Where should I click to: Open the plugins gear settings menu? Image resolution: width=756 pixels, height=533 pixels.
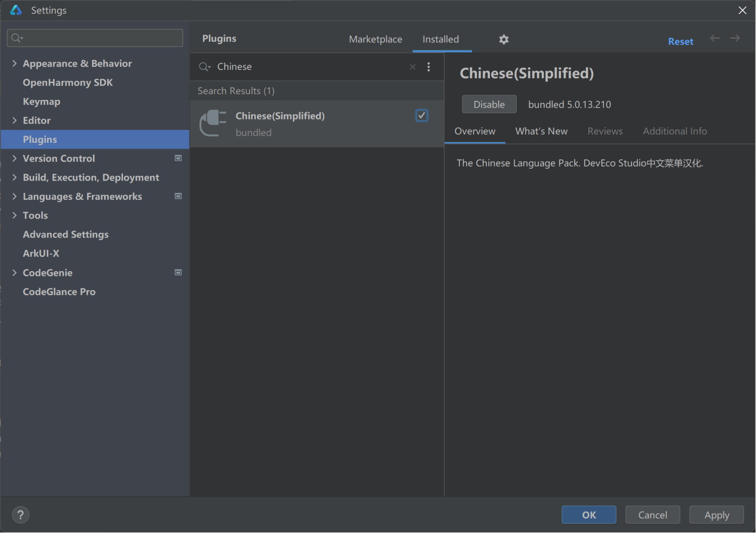coord(504,39)
